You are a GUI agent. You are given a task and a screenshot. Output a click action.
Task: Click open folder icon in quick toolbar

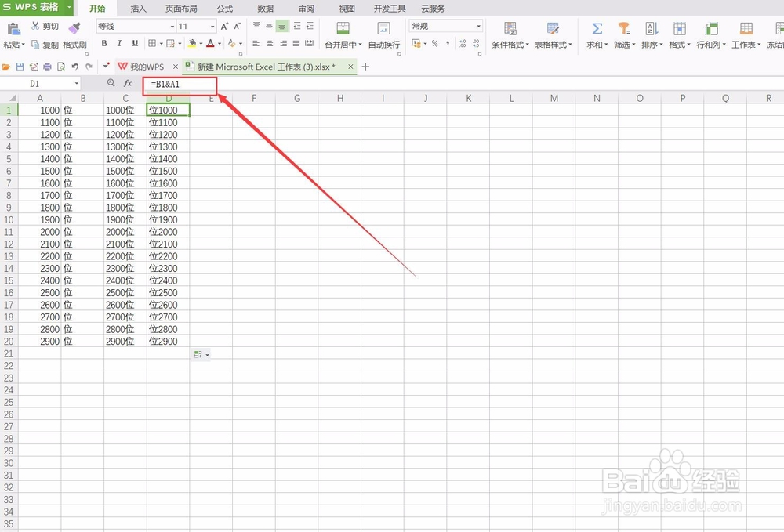click(x=6, y=67)
